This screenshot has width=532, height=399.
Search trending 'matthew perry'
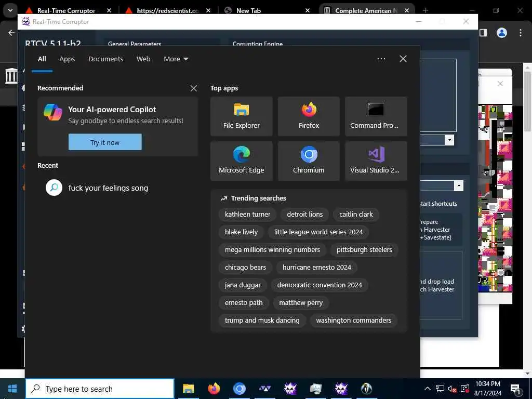point(301,303)
